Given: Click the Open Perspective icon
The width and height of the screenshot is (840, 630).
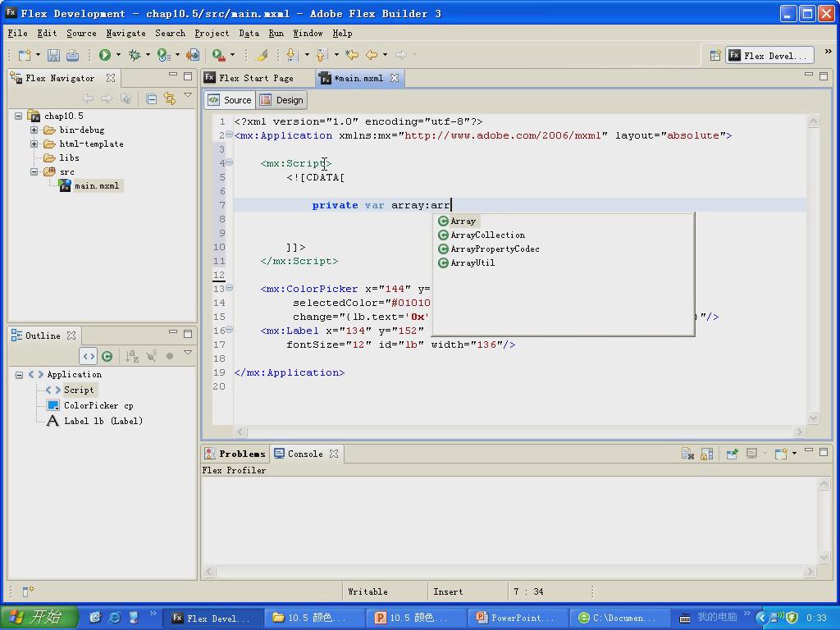Looking at the screenshot, I should click(715, 55).
